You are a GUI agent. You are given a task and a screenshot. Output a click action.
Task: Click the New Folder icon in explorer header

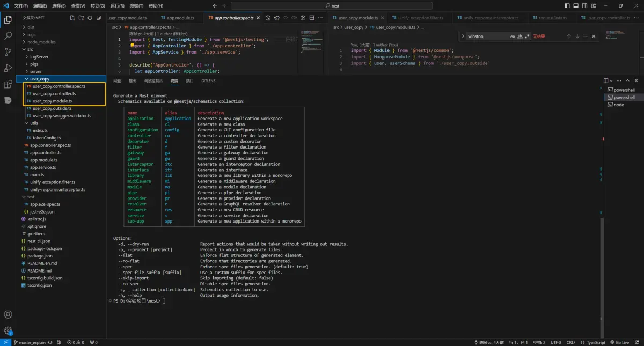[x=80, y=17]
